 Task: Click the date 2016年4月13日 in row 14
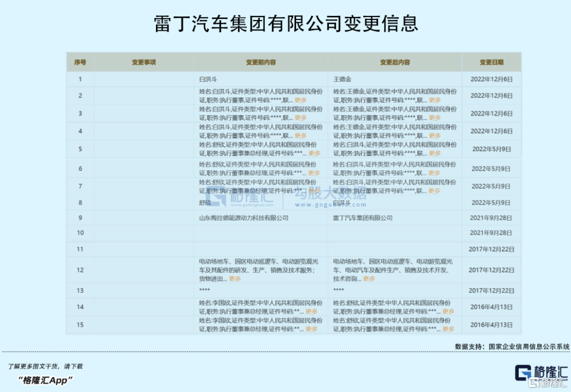tap(491, 307)
